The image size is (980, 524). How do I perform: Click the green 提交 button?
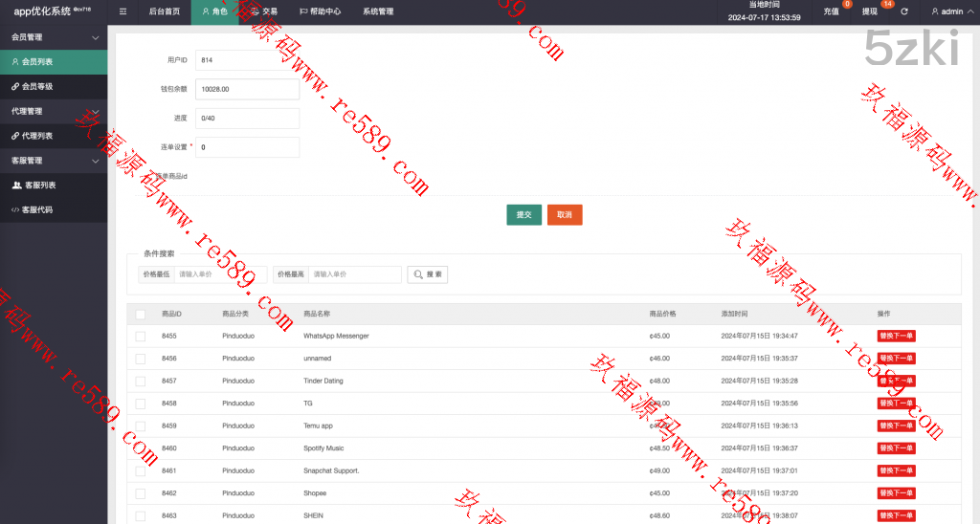tap(523, 215)
